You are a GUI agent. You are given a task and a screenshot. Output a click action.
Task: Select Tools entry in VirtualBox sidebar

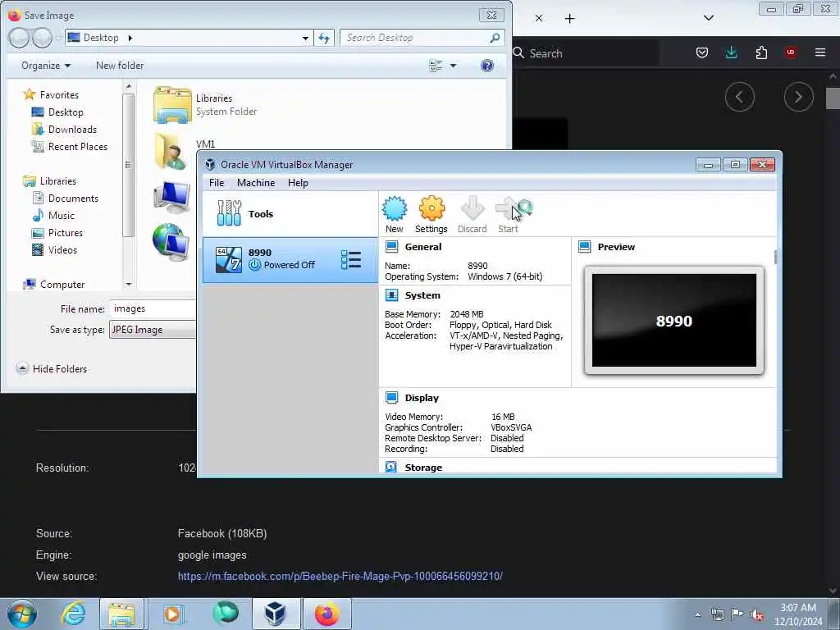tap(290, 214)
